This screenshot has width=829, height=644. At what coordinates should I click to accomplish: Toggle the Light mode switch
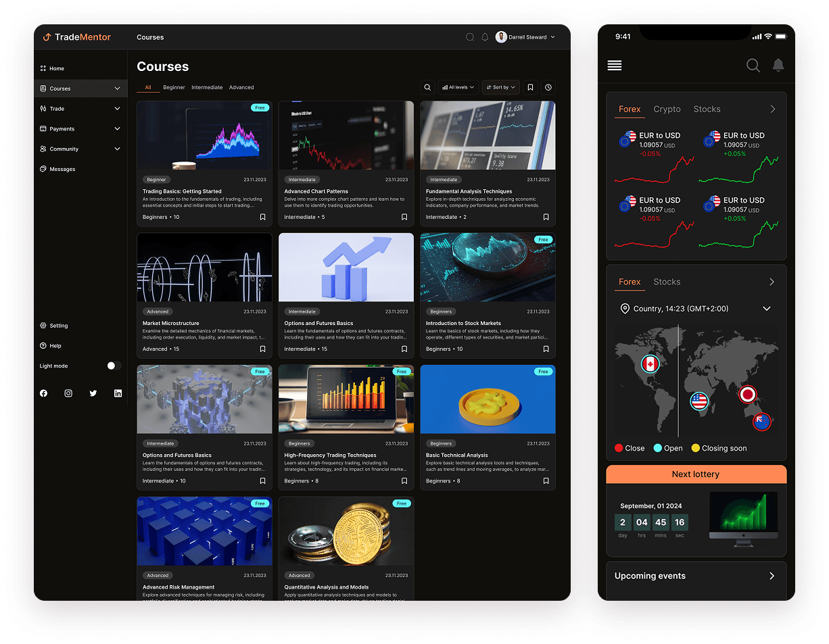coord(112,366)
